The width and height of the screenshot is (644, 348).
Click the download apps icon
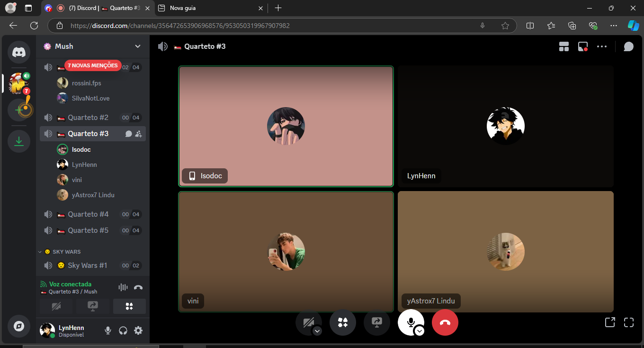click(x=19, y=141)
